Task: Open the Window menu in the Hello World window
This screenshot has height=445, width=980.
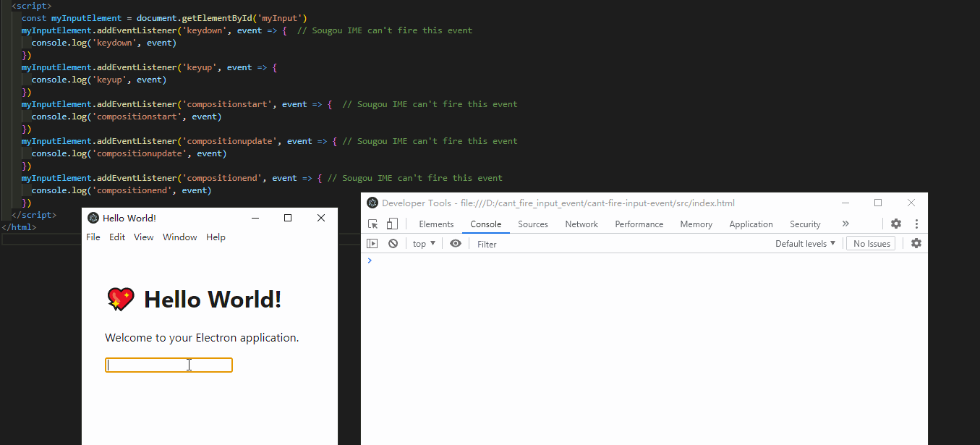Action: 180,237
